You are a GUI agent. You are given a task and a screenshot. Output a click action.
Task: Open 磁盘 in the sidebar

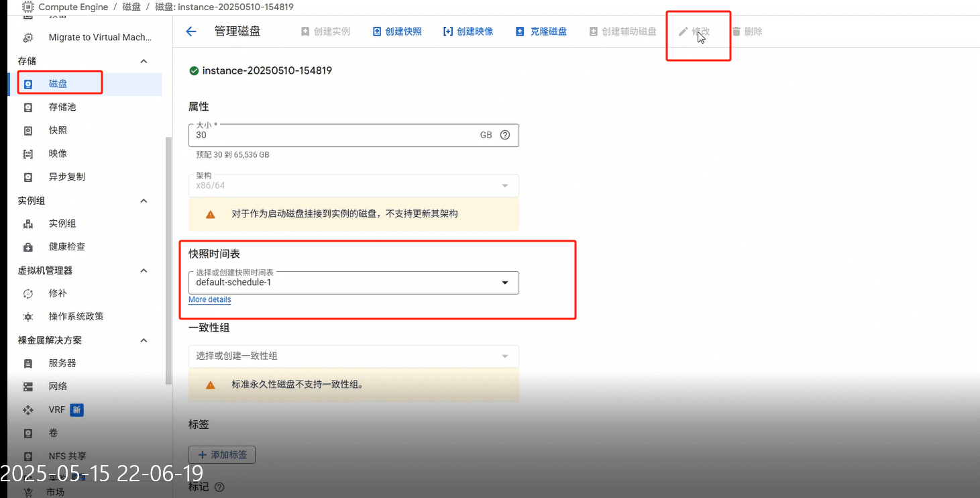tap(58, 84)
